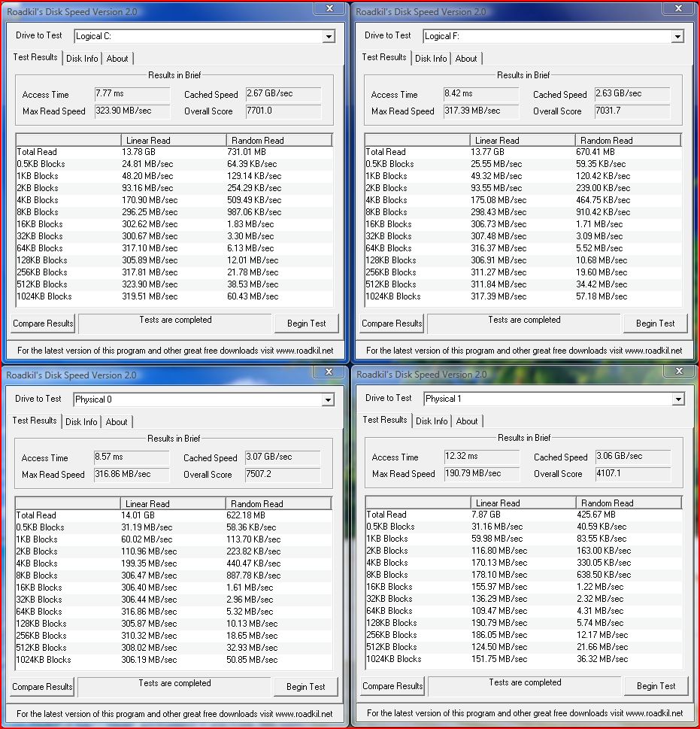Click Cached Speed field 3.07 GB/sec
Screen dimensions: 700x729
282,457
